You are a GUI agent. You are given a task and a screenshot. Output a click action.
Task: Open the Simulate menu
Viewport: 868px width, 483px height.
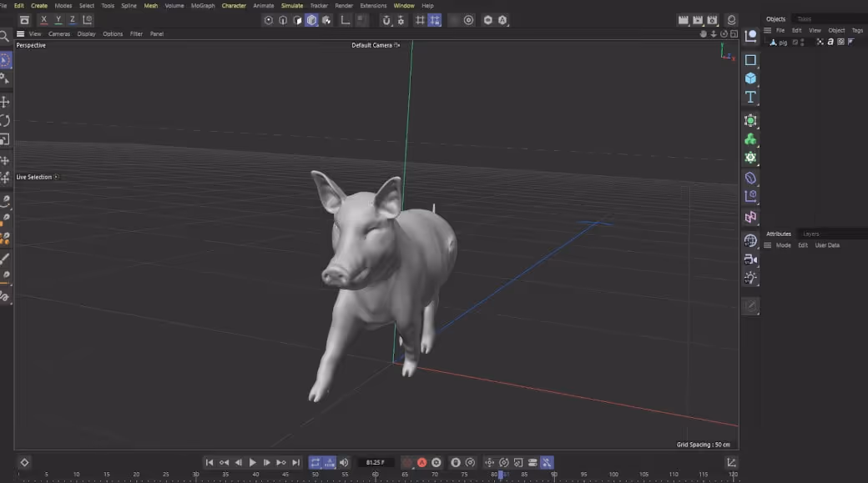click(292, 6)
